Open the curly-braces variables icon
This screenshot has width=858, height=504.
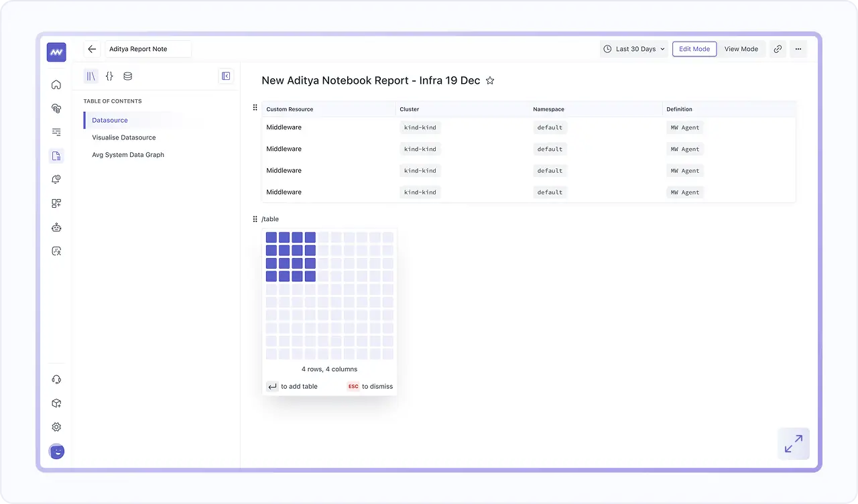[x=109, y=76]
